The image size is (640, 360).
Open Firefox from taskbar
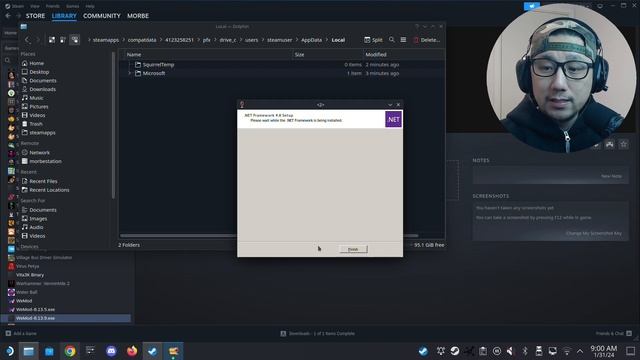pyautogui.click(x=132, y=351)
